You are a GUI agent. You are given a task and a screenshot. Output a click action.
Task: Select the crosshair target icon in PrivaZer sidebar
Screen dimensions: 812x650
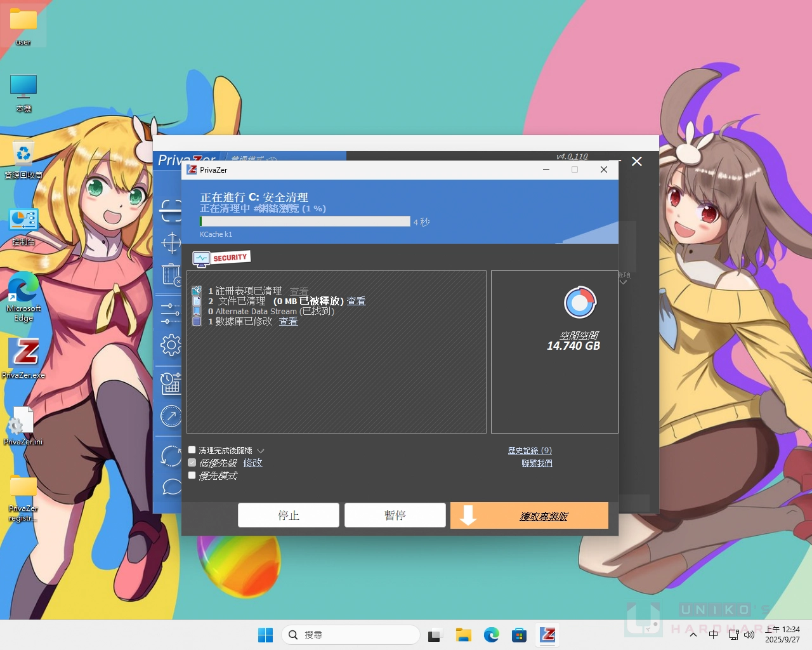pyautogui.click(x=171, y=242)
